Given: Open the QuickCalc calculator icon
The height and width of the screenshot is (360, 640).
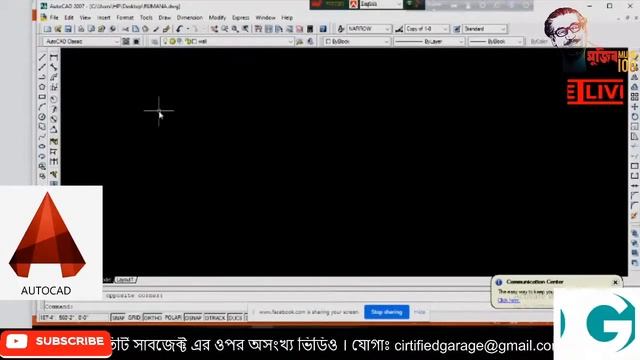Looking at the screenshot, I should [x=309, y=29].
